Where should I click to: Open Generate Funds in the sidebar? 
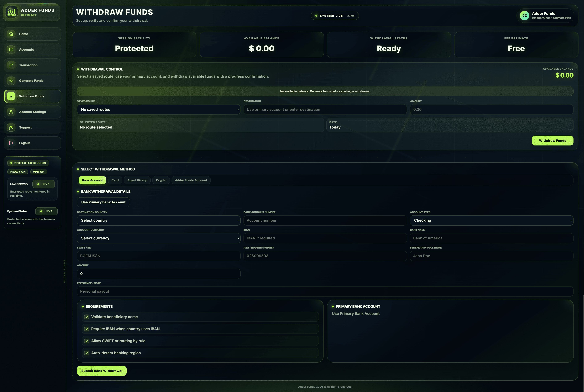pyautogui.click(x=32, y=81)
